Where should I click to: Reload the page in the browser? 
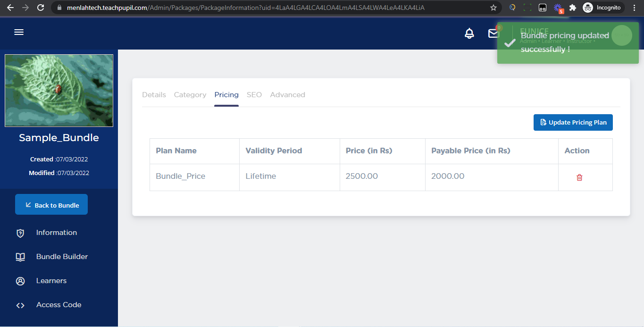tap(41, 8)
